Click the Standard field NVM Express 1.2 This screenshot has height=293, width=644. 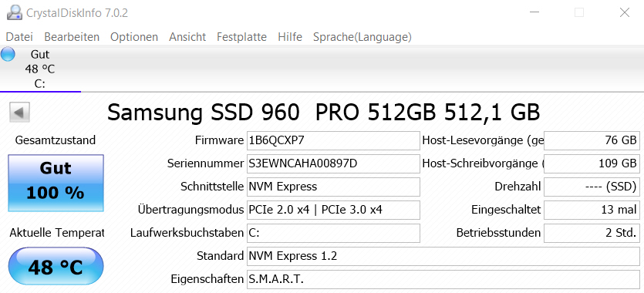pyautogui.click(x=443, y=257)
